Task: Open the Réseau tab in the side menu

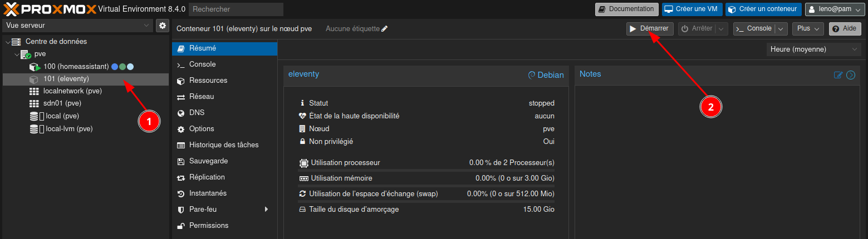Action: 201,97
